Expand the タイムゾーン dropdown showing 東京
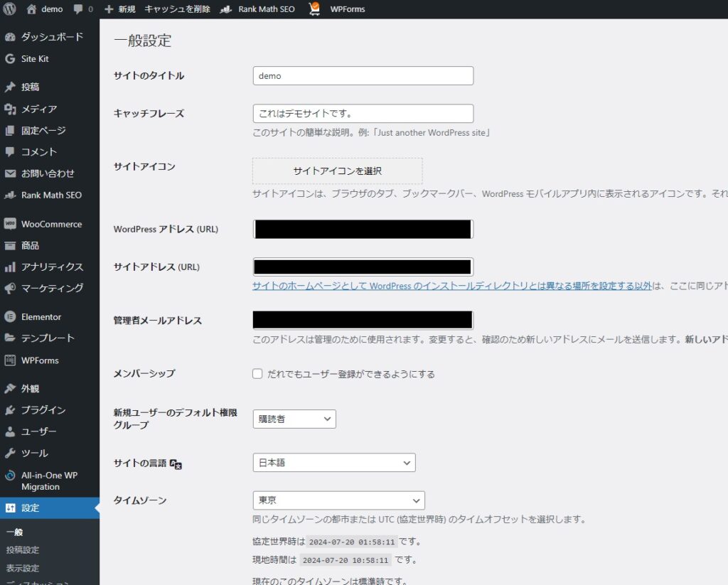This screenshot has width=728, height=585. click(338, 500)
